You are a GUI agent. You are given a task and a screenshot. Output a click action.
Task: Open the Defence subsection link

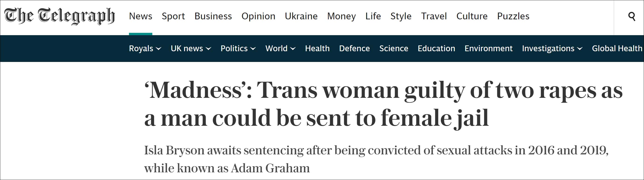click(354, 48)
